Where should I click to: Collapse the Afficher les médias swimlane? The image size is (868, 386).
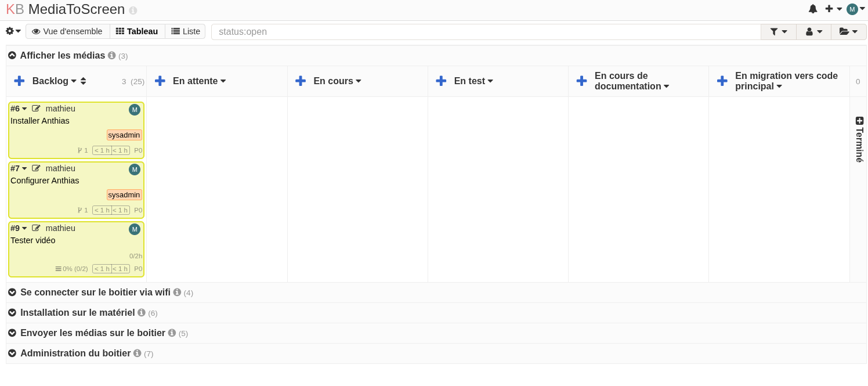(x=12, y=56)
